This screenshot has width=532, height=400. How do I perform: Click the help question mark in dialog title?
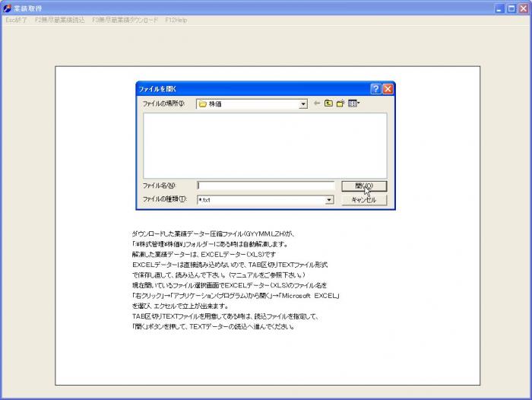pos(375,88)
